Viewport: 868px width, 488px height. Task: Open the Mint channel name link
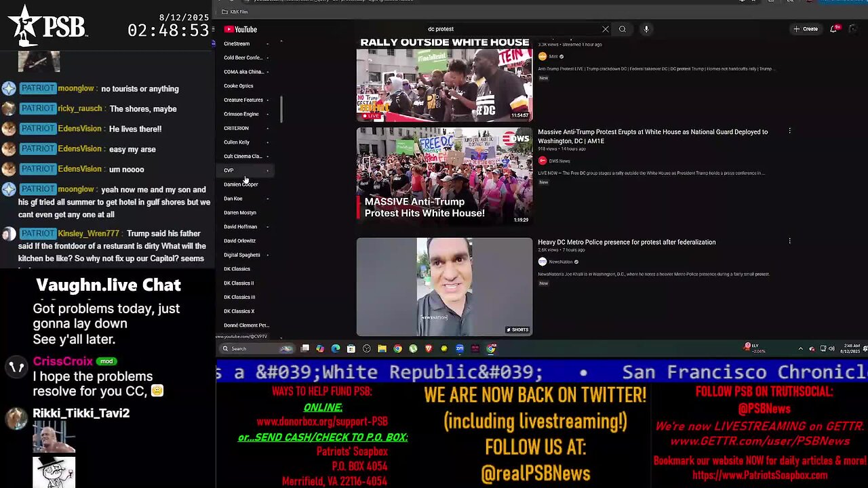(553, 56)
